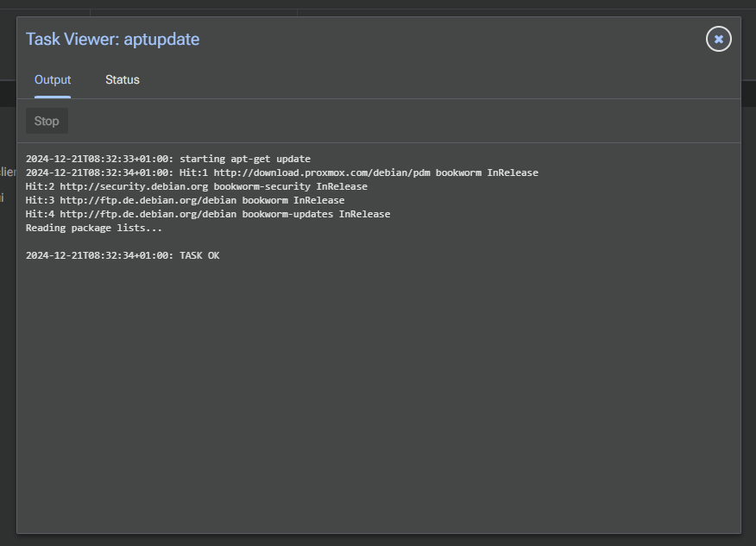Close the Task Viewer dialog

click(718, 39)
